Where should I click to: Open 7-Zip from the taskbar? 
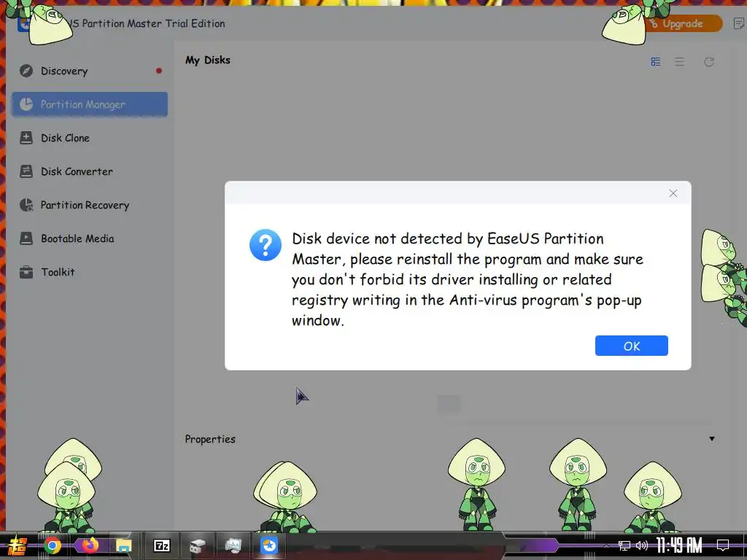162,545
